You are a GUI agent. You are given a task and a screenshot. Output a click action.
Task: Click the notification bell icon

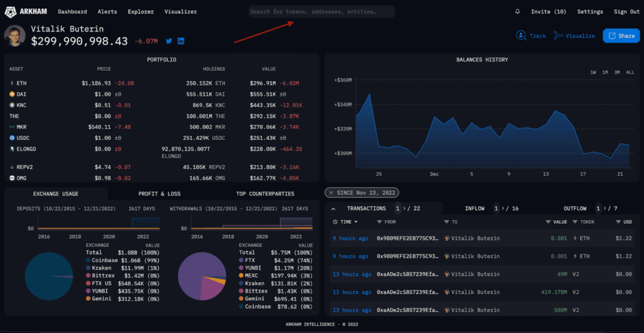pos(518,12)
